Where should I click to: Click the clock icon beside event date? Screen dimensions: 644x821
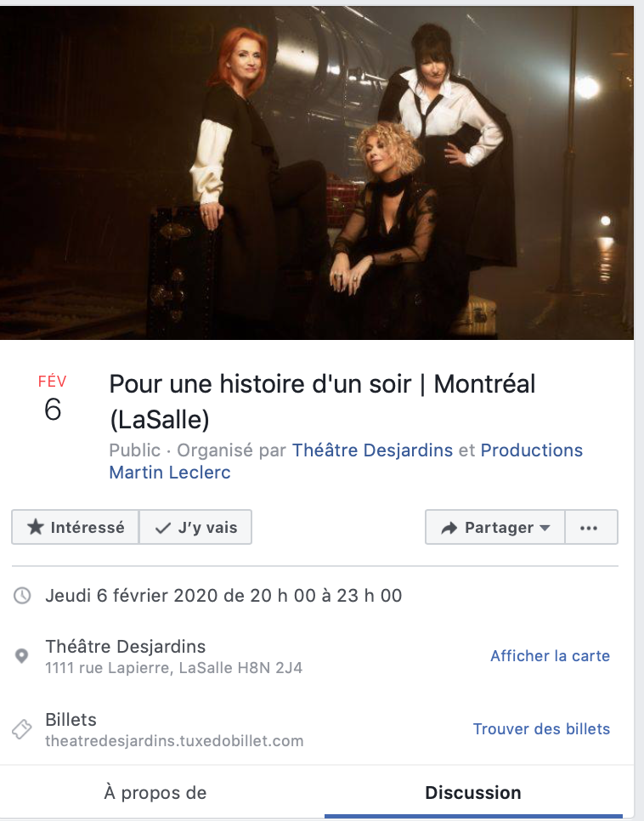[22, 595]
